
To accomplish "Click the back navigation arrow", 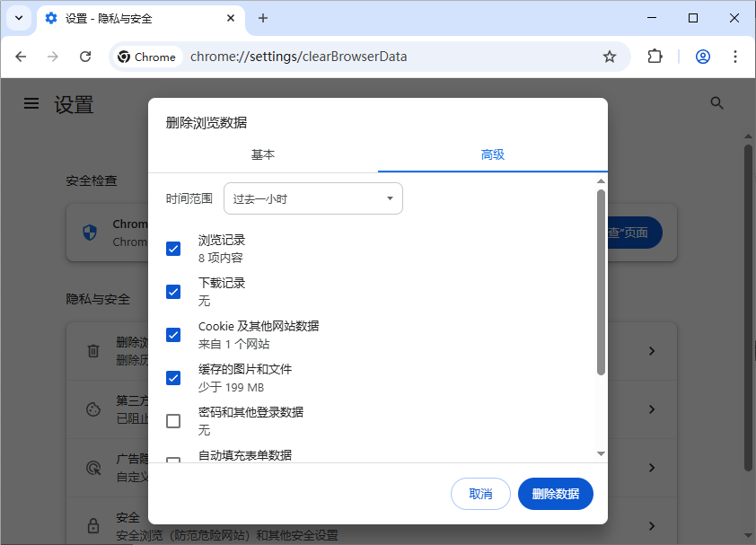I will click(21, 56).
